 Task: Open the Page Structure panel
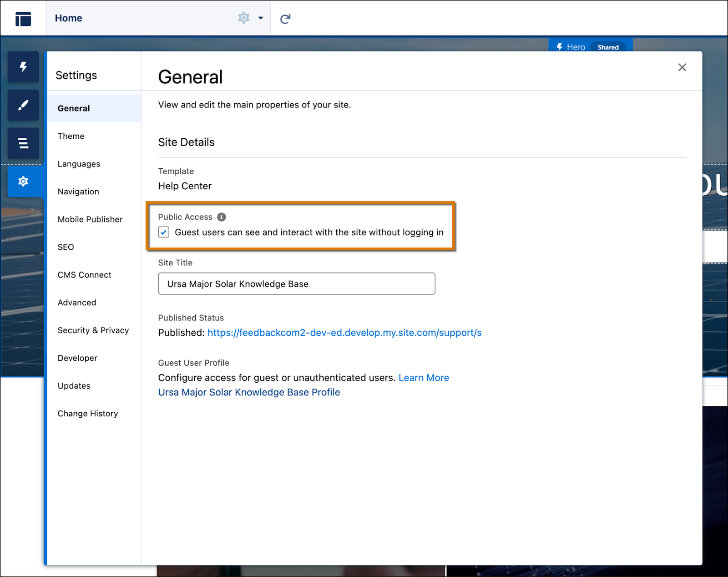23,143
